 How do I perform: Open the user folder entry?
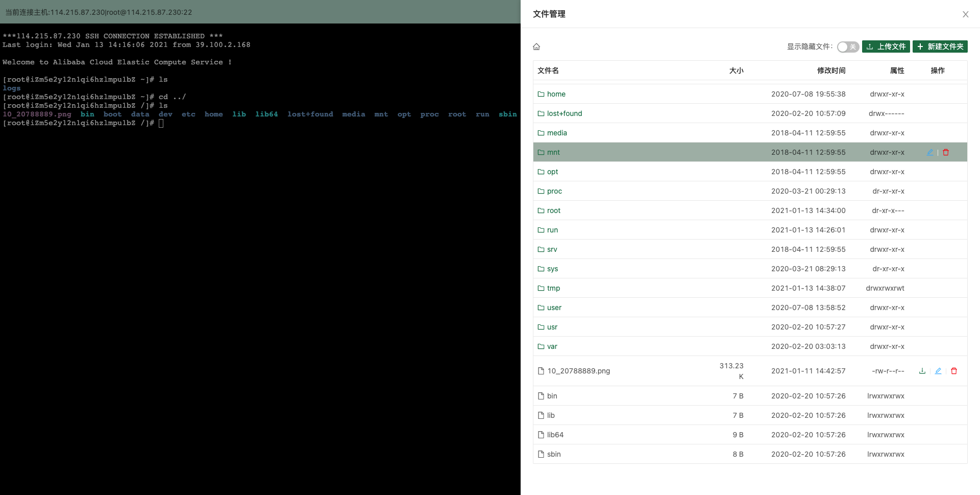point(554,308)
